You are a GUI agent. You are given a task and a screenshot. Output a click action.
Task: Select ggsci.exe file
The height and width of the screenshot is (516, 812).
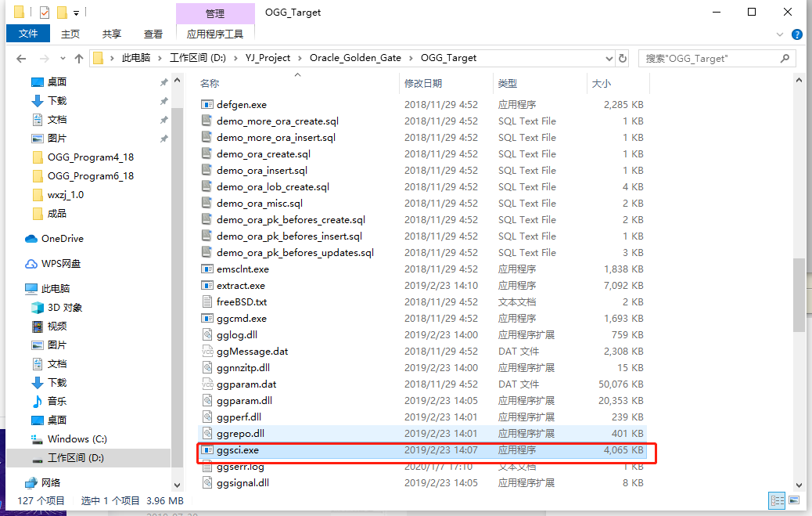(x=237, y=450)
